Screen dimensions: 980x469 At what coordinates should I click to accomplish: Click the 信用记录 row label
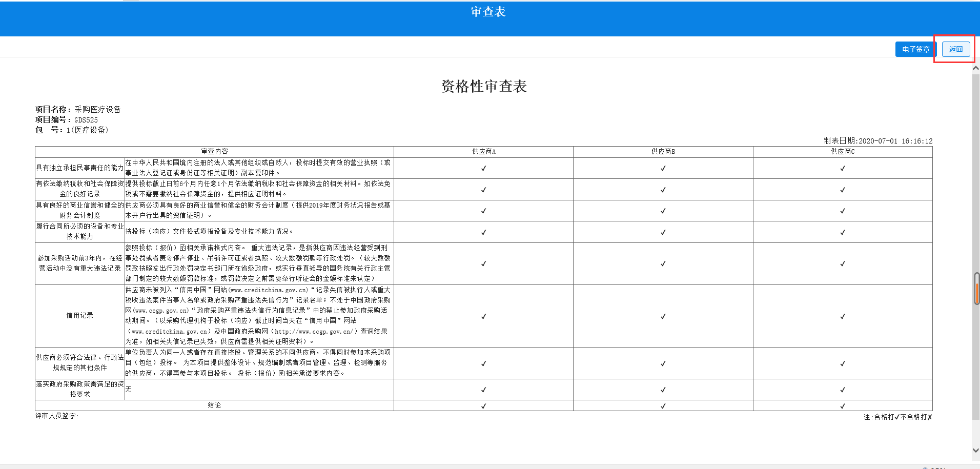(79, 316)
